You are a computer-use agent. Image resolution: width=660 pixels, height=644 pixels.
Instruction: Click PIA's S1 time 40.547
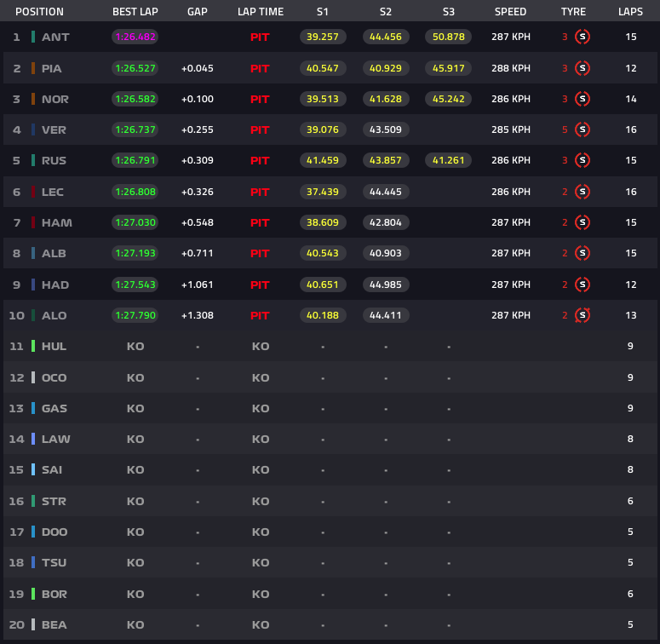click(x=323, y=68)
